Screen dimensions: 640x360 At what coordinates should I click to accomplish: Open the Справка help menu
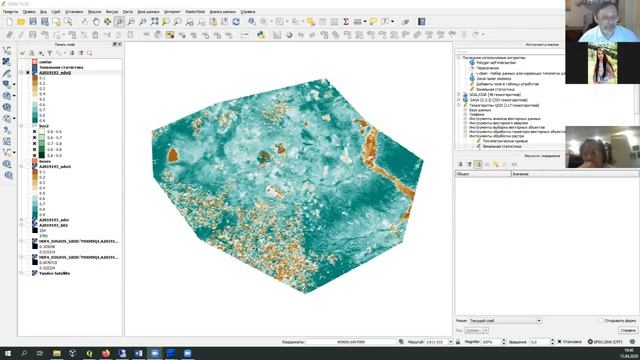click(x=247, y=12)
